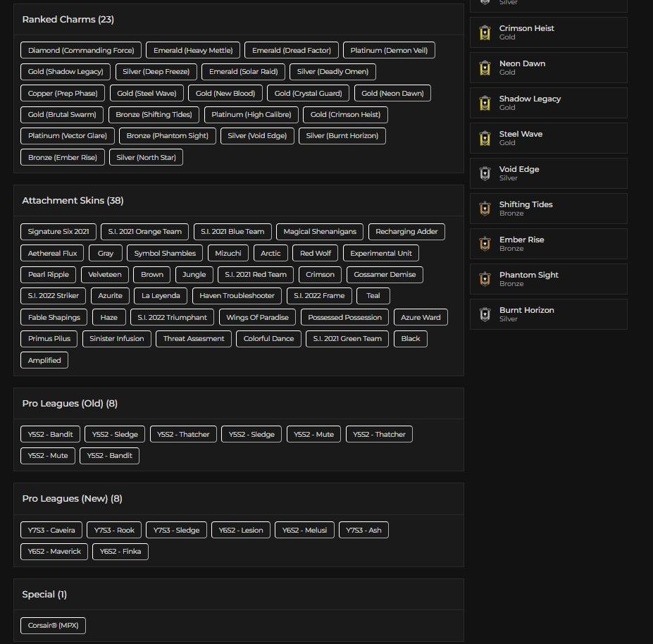Screen dimensions: 653x644
Task: Open the Burnt Horizon rank entry title
Action: [526, 310]
